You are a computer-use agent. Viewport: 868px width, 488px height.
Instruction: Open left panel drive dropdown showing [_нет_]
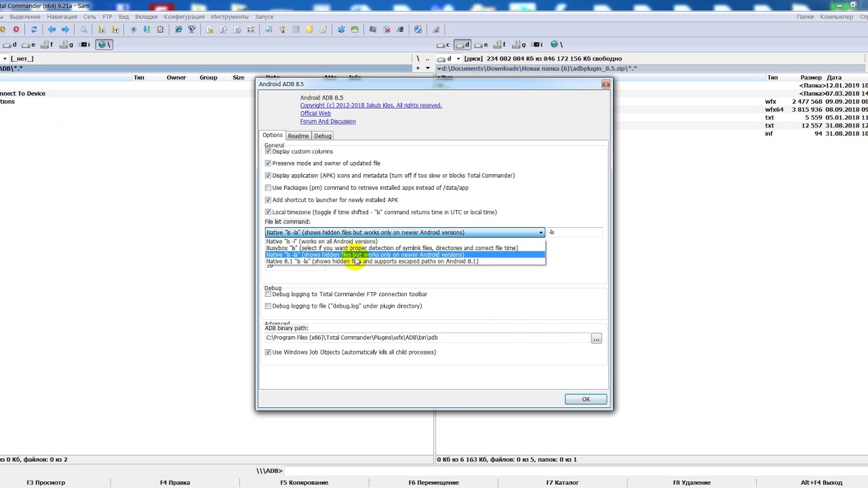(5, 59)
